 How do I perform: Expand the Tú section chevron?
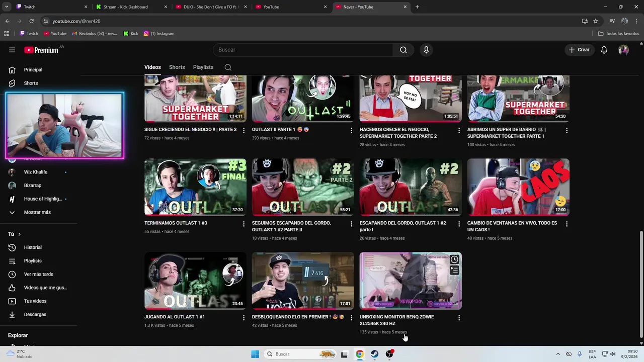[19, 234]
